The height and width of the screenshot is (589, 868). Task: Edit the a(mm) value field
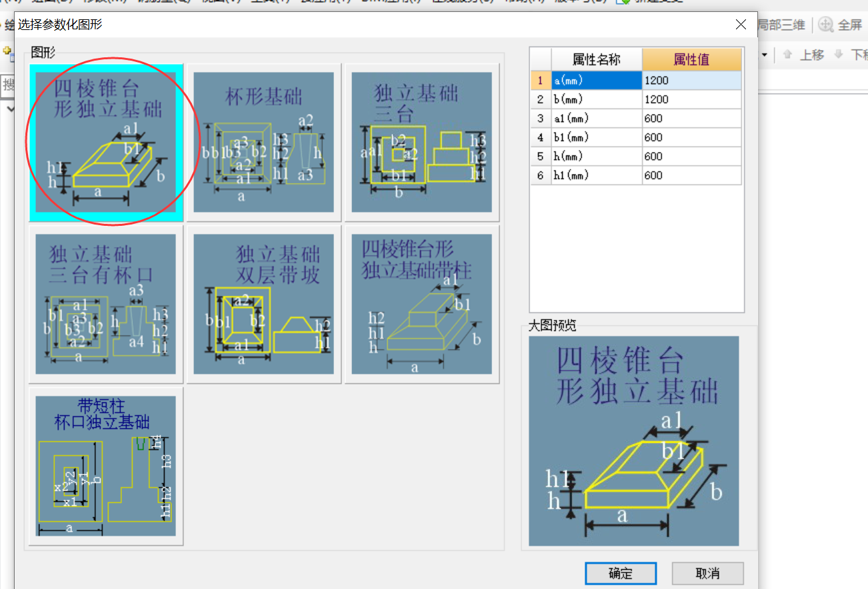(691, 80)
